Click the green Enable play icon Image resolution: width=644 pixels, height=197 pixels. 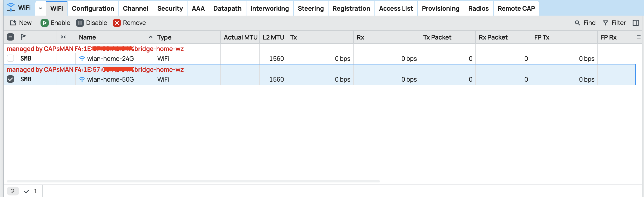tap(44, 23)
